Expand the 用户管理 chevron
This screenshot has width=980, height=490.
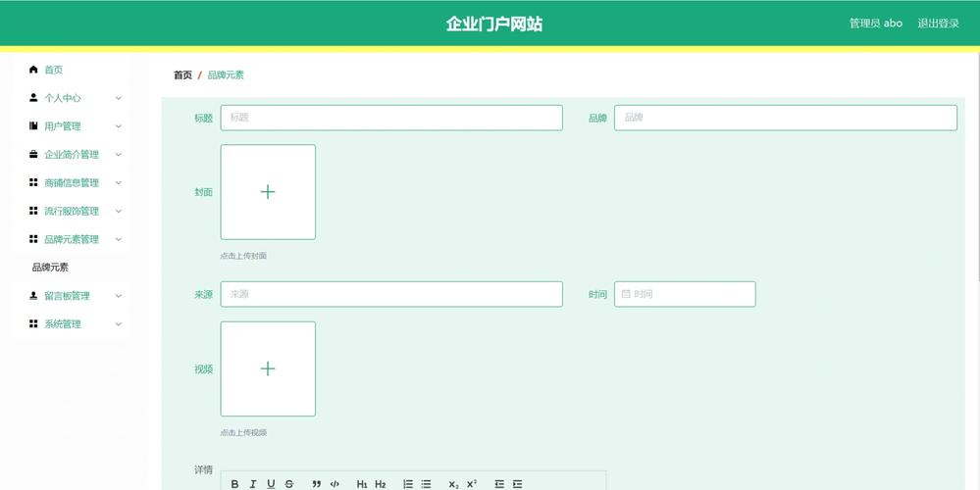118,126
